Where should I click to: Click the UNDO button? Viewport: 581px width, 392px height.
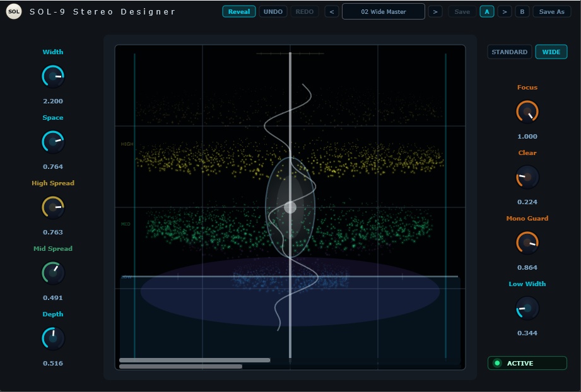tap(273, 11)
